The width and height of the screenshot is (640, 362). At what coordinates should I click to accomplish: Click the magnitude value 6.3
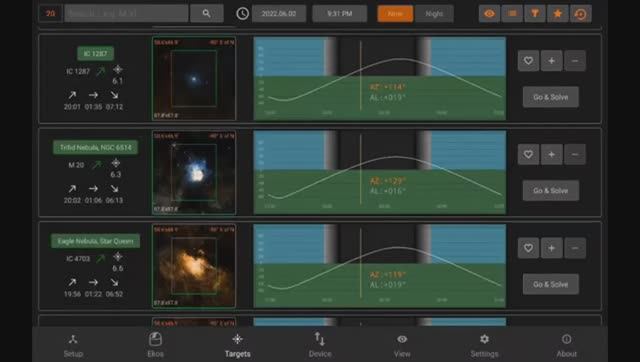[116, 174]
